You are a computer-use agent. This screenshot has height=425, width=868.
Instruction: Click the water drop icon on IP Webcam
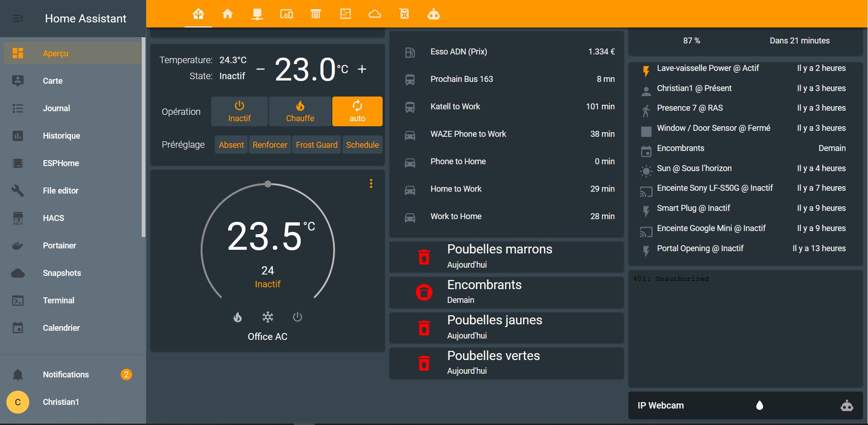(x=760, y=405)
